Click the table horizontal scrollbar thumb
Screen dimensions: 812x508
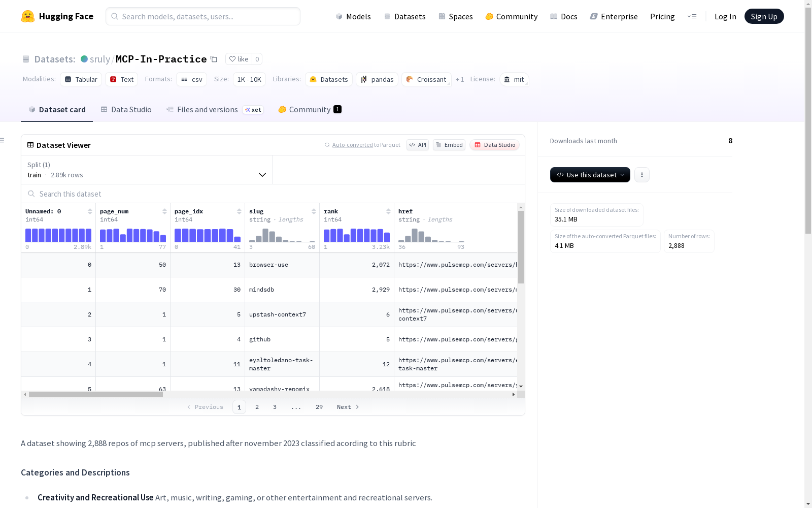click(x=96, y=394)
